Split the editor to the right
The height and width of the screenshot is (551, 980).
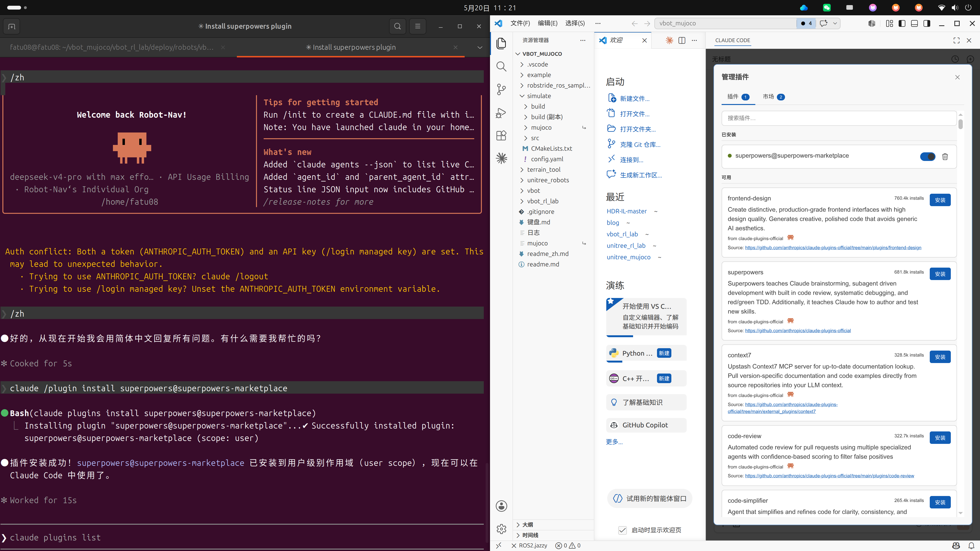pos(682,40)
